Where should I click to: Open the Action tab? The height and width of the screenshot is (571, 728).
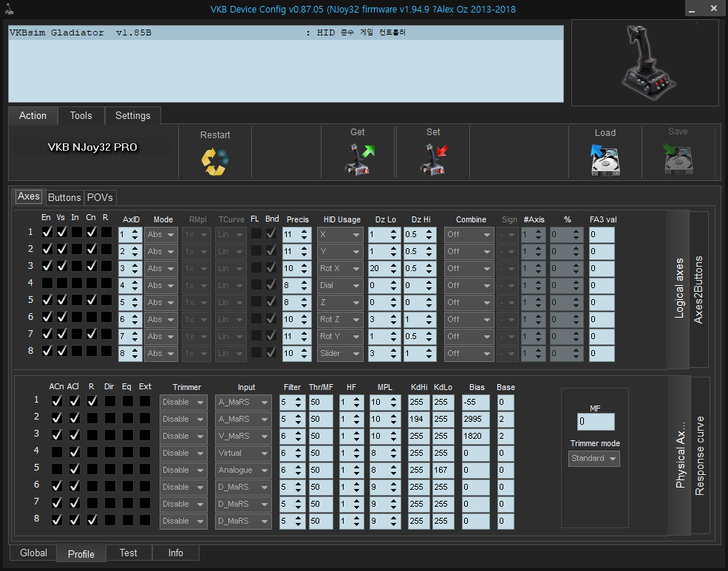tap(33, 115)
